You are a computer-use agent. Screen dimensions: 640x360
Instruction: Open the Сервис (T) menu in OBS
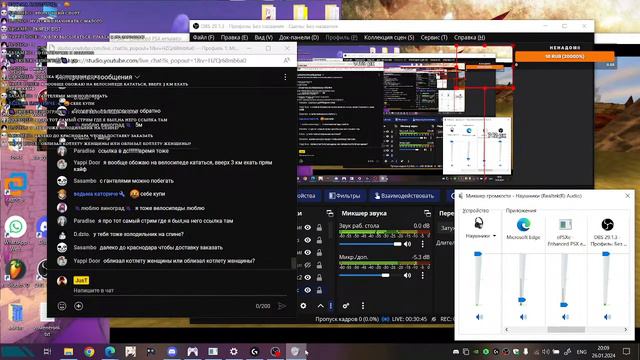(434, 38)
